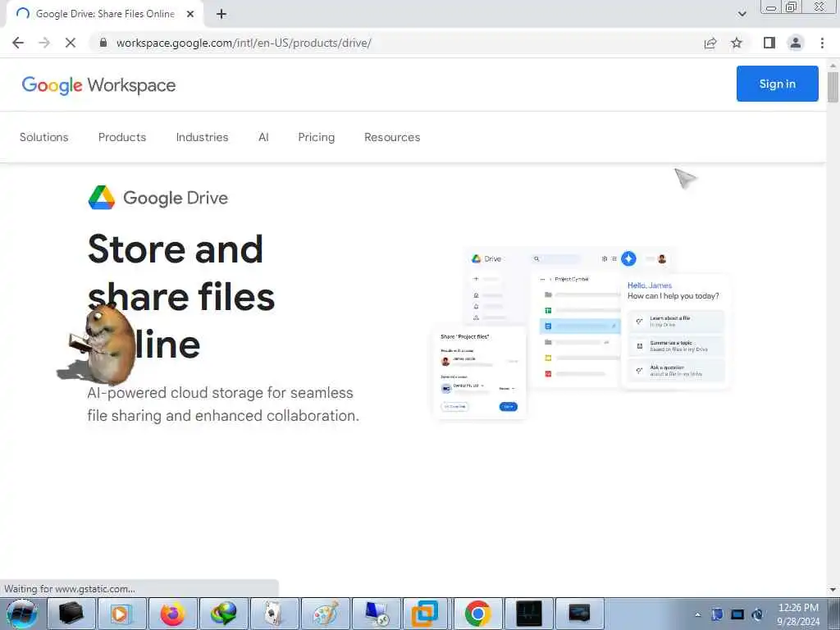Click the Google Workspace logo
Image resolution: width=840 pixels, height=630 pixels.
click(x=98, y=85)
